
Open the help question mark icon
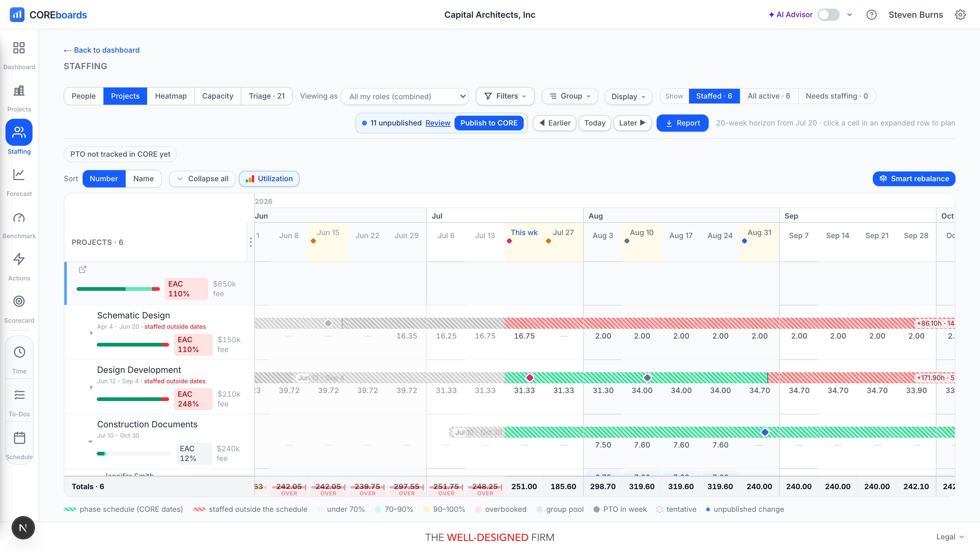pos(871,15)
